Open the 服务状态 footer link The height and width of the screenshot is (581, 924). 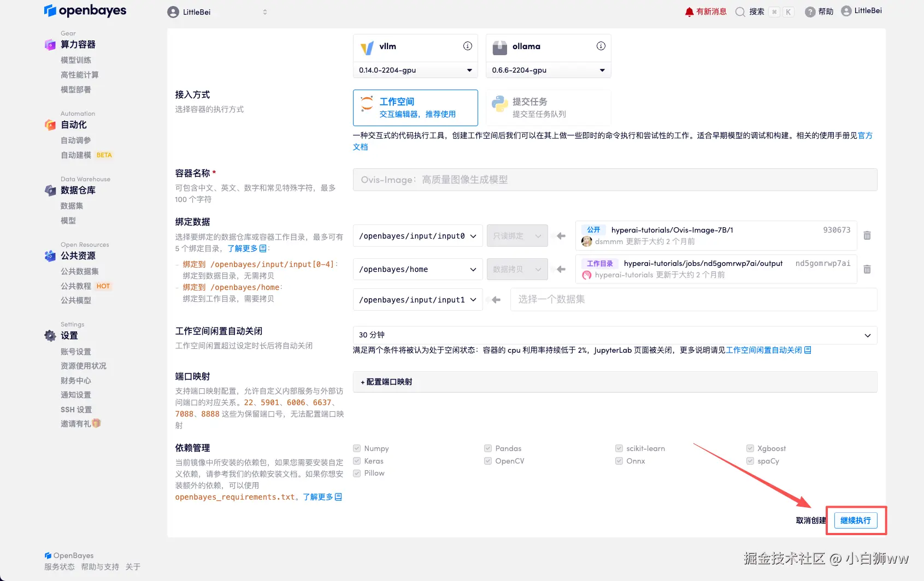point(60,567)
